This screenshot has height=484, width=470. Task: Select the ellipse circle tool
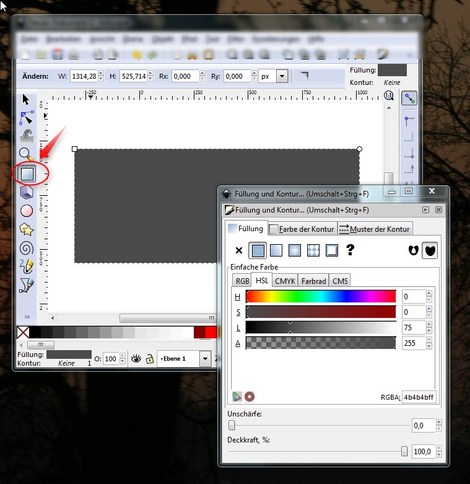tap(27, 211)
